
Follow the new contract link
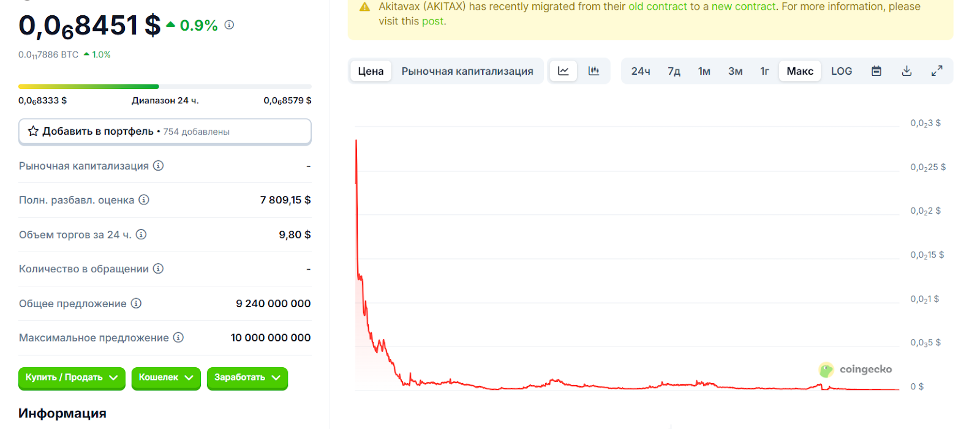pos(744,7)
